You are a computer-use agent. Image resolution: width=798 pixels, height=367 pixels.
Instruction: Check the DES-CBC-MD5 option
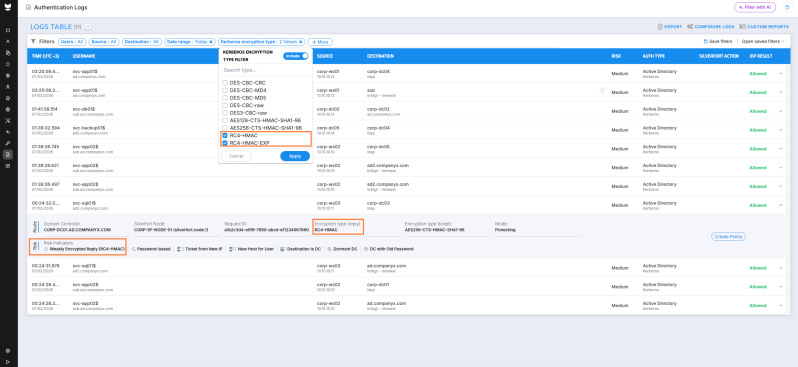coord(225,98)
